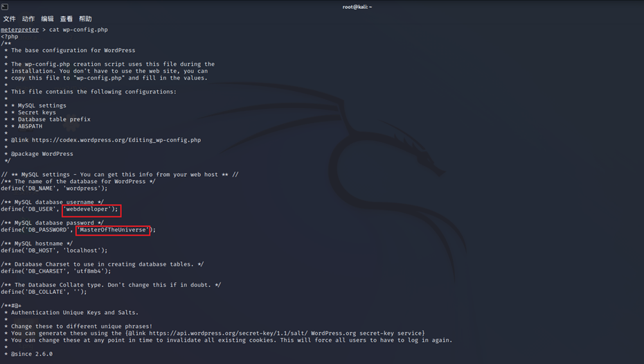Click the '// ** MySQL settings - You can get' line
The height and width of the screenshot is (364, 644).
coord(120,175)
